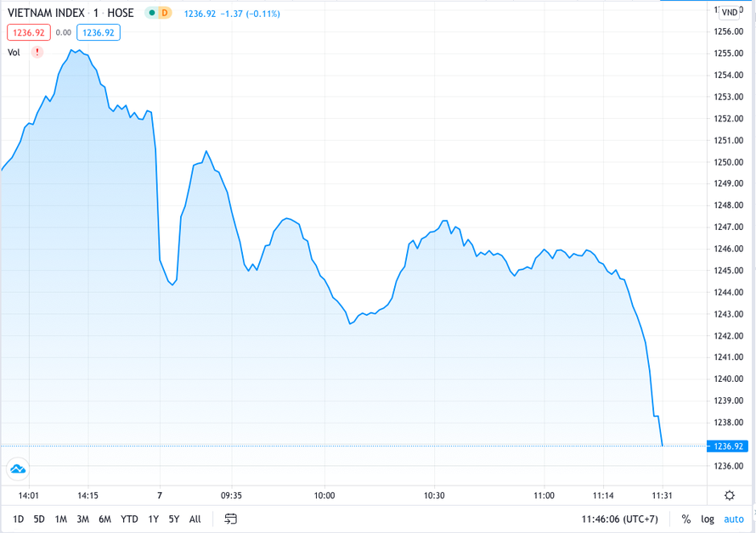Open chart settings gear icon
Viewport: 756px width, 533px height.
730,496
